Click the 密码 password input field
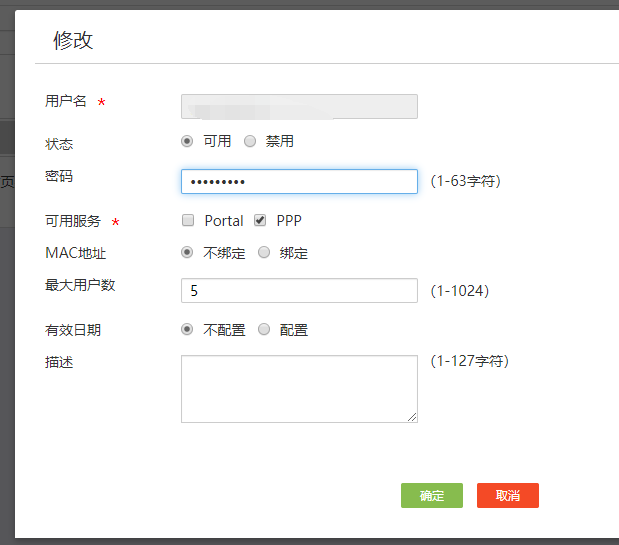This screenshot has height=545, width=619. tap(299, 181)
